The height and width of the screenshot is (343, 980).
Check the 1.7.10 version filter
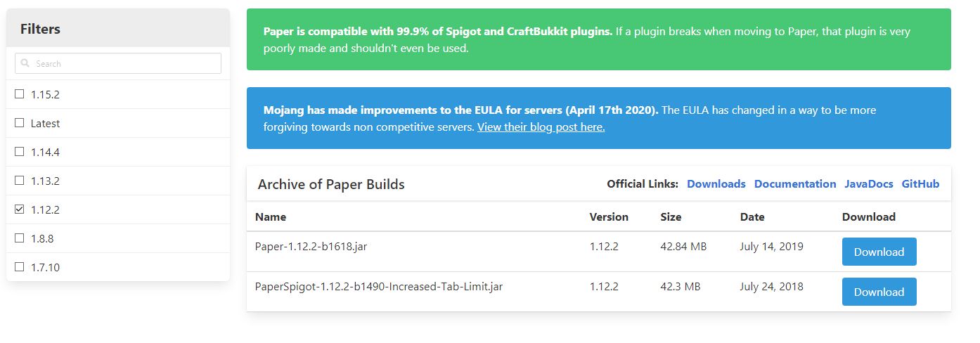pyautogui.click(x=20, y=267)
